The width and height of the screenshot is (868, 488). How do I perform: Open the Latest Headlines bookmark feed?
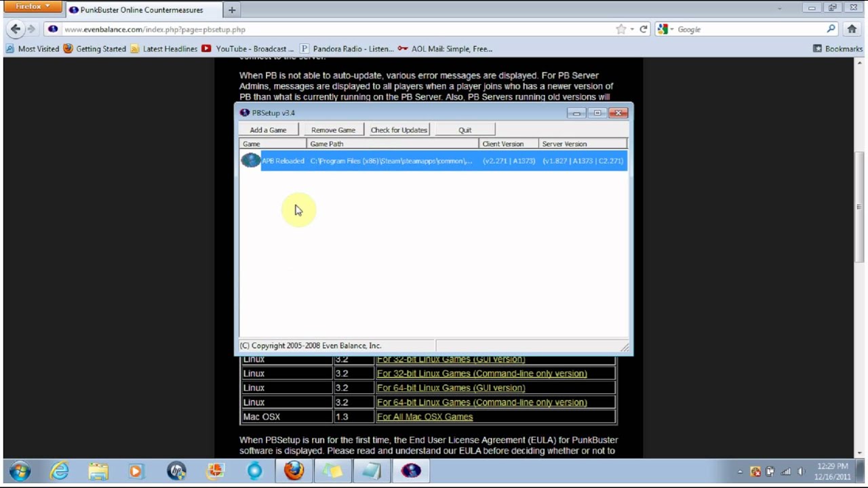point(164,49)
